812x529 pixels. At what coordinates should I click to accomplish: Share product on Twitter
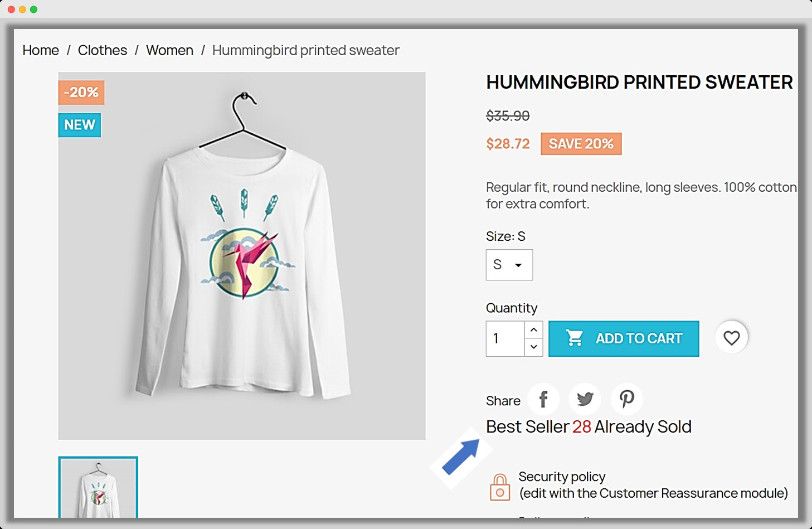coord(585,399)
